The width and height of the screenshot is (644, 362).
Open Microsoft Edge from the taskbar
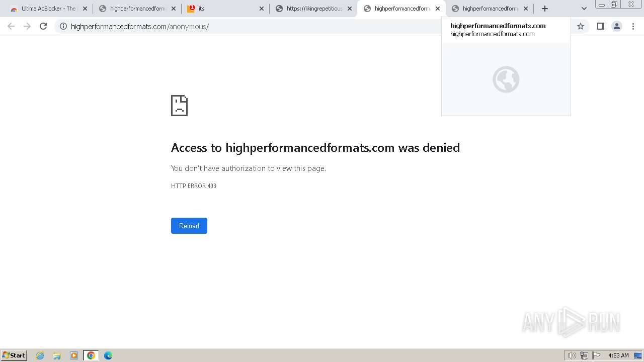tap(108, 355)
